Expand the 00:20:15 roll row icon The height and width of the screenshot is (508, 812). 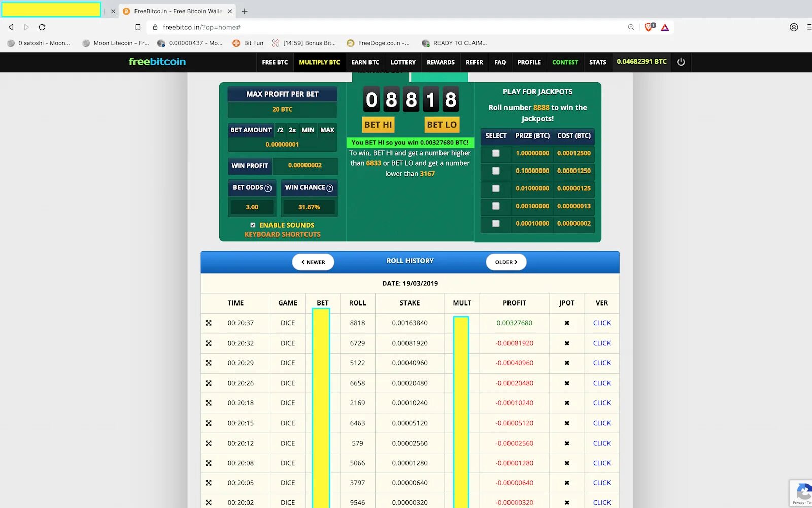[x=209, y=423]
